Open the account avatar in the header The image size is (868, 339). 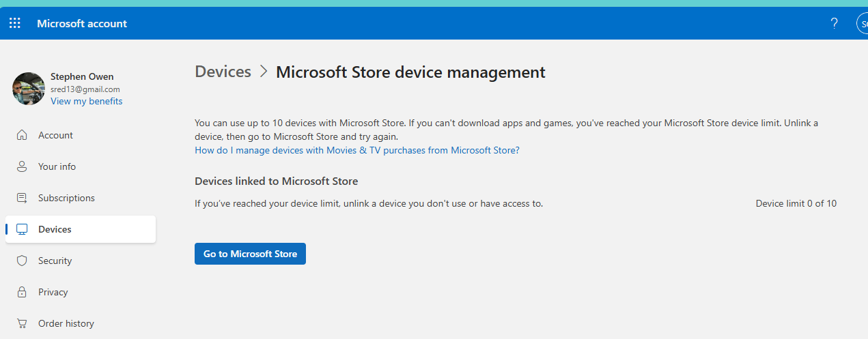click(862, 23)
